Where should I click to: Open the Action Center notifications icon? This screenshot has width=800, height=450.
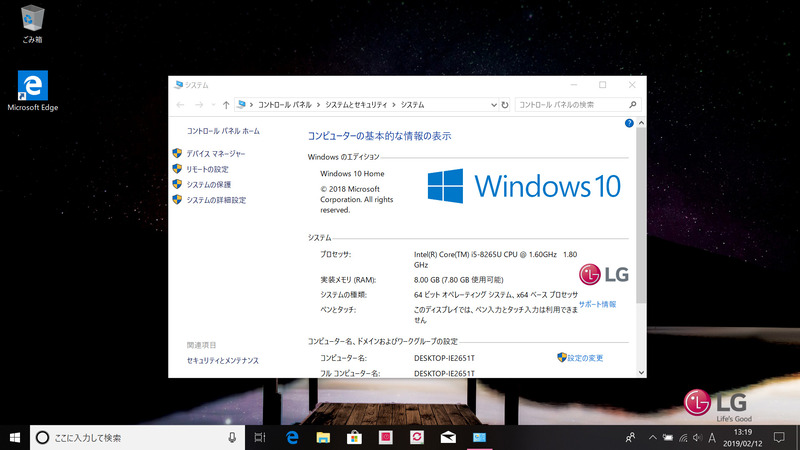[x=779, y=437]
